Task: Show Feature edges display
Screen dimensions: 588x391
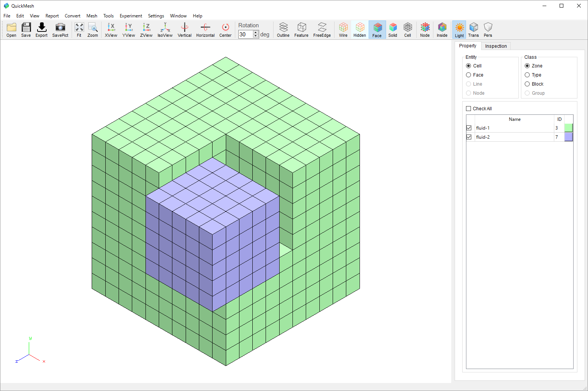Action: pyautogui.click(x=302, y=30)
